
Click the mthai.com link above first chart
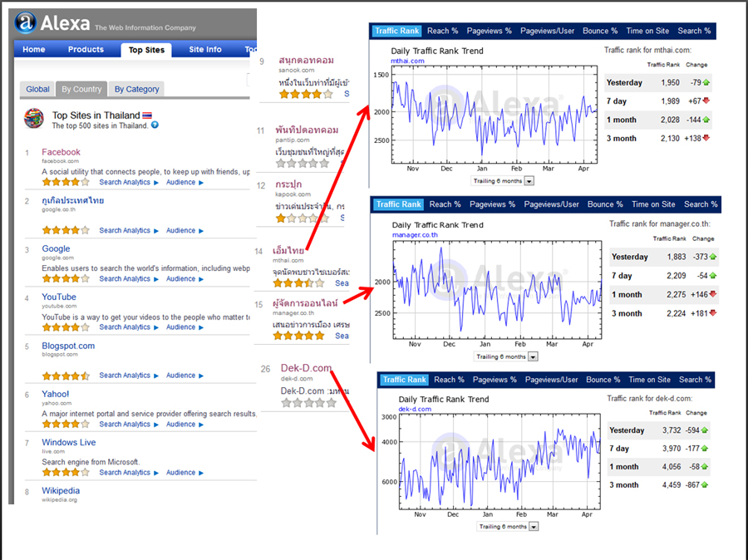[407, 61]
